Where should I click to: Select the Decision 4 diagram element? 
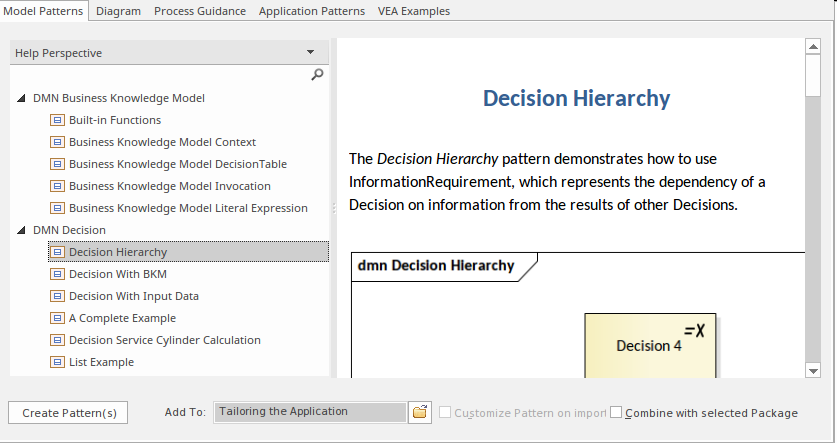pyautogui.click(x=650, y=345)
